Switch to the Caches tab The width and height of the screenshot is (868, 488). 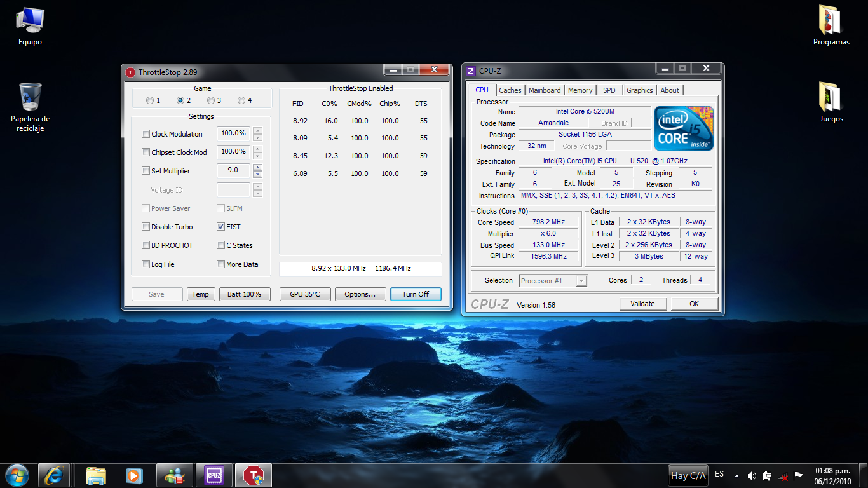(510, 90)
